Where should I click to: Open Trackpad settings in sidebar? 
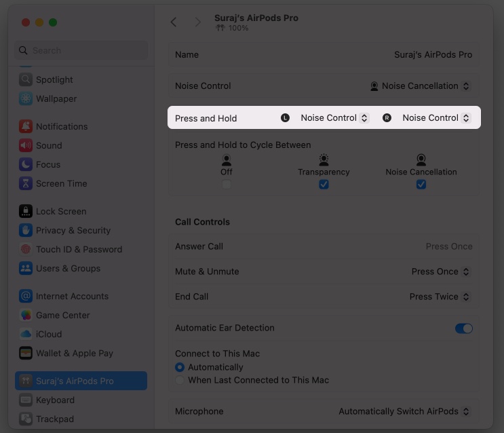pyautogui.click(x=81, y=419)
